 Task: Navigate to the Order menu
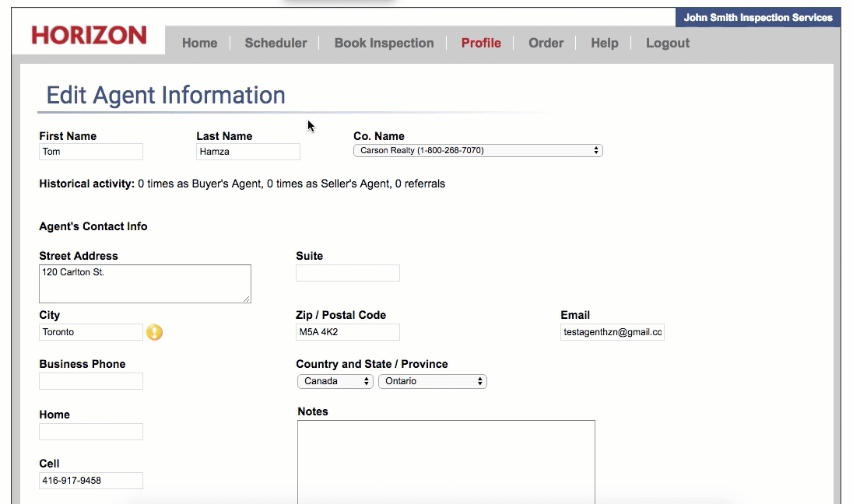tap(546, 43)
